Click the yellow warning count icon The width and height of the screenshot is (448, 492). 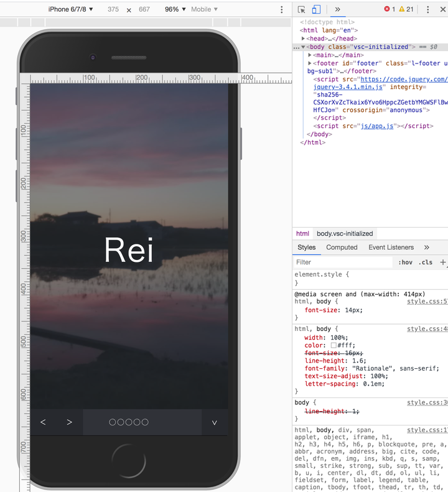[x=401, y=9]
